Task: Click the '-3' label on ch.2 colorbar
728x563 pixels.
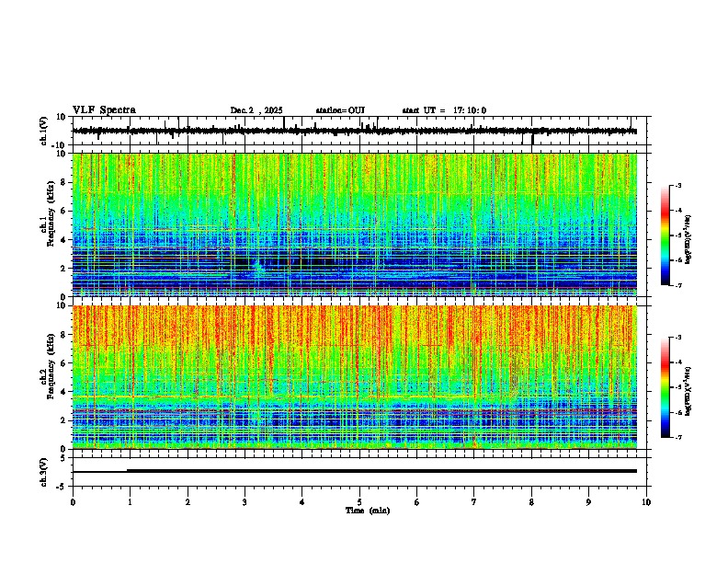Action: tap(678, 338)
